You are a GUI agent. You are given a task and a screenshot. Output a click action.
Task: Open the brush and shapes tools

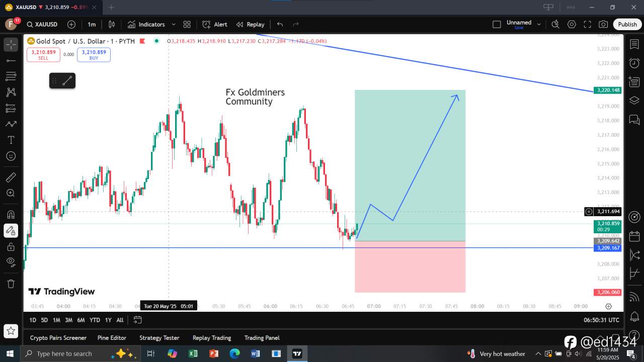[11, 124]
